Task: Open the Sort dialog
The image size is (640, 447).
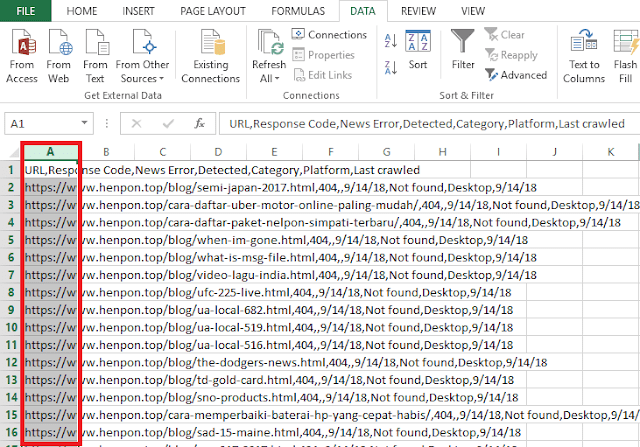Action: [418, 50]
